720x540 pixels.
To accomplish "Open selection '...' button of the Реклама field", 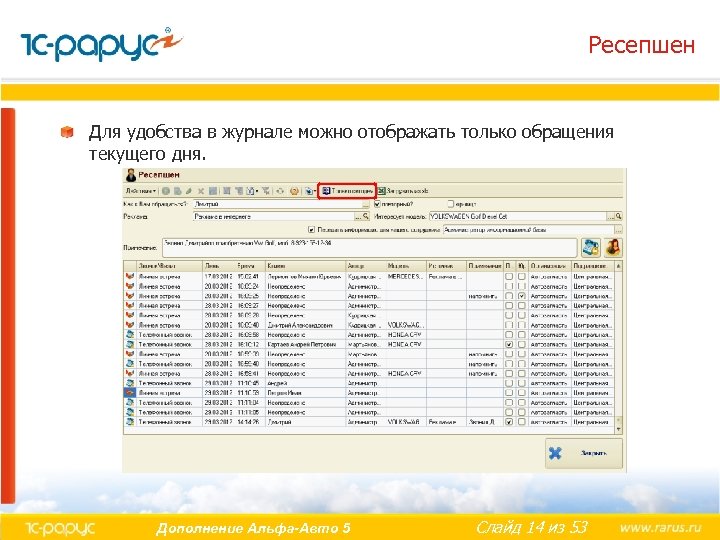I will click(x=358, y=216).
